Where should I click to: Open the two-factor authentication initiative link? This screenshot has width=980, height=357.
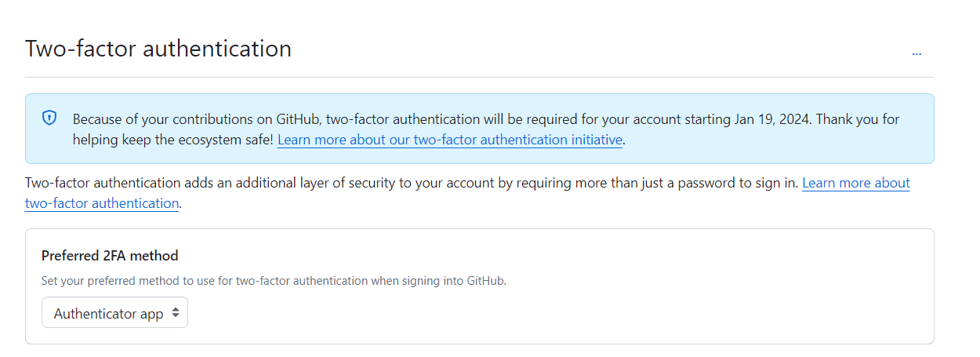(450, 140)
